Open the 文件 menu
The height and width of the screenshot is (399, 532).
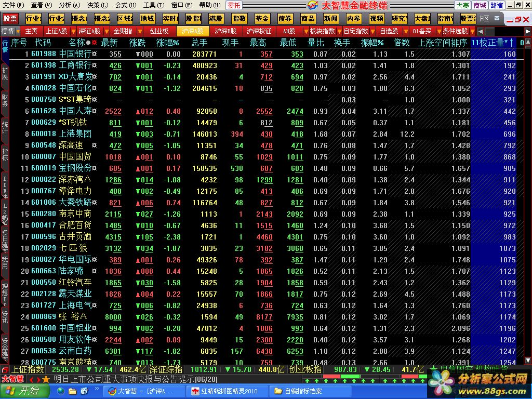pos(14,5)
